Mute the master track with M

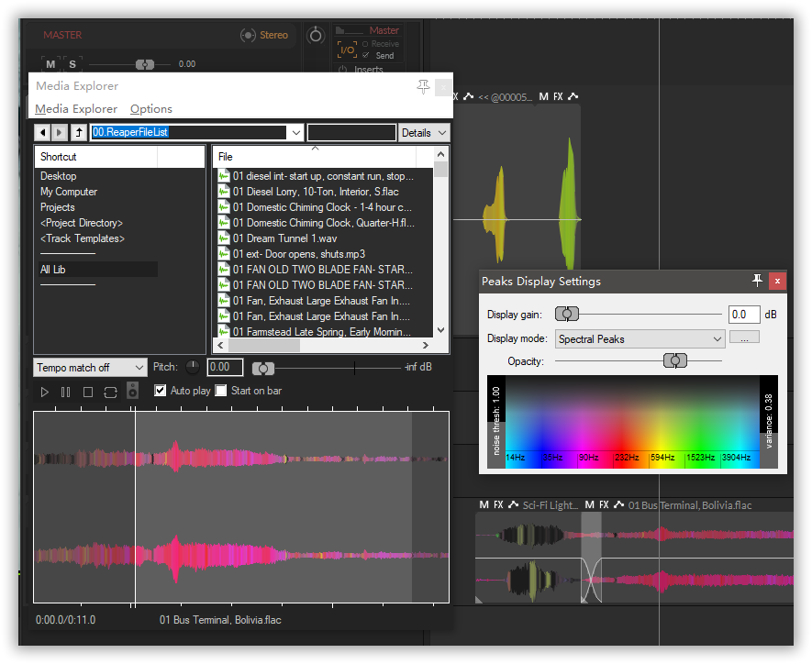[x=50, y=64]
